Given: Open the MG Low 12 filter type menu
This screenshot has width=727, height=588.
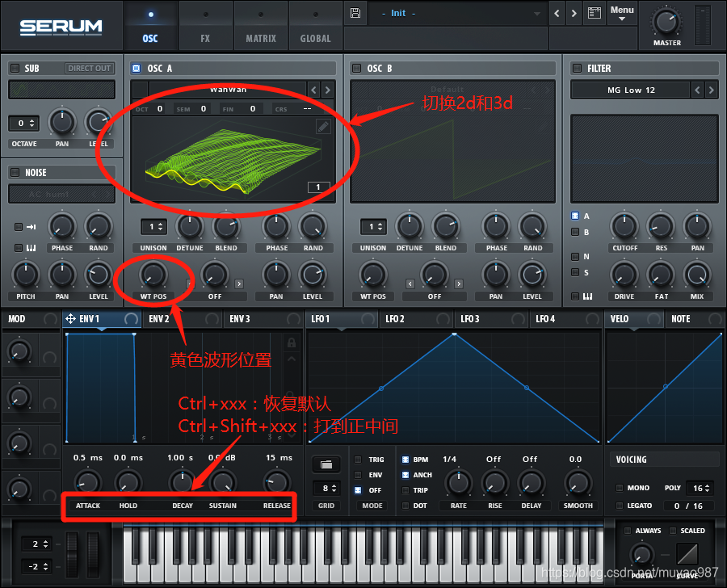Looking at the screenshot, I should (x=631, y=90).
